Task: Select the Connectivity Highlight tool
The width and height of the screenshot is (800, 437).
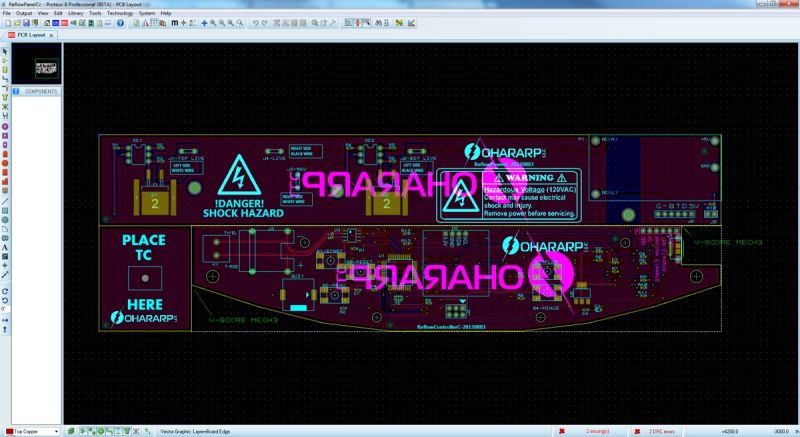Action: 5,115
